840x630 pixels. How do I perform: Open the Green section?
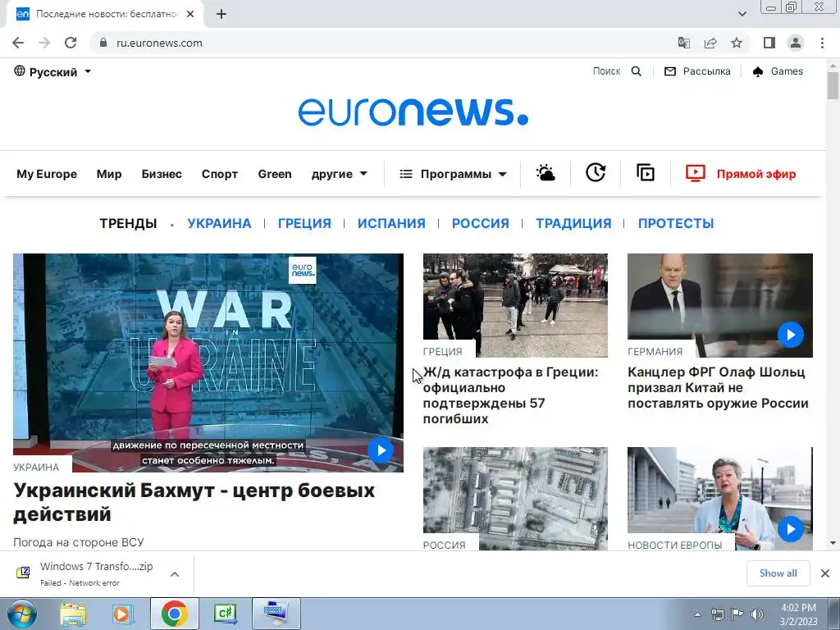[x=275, y=174]
